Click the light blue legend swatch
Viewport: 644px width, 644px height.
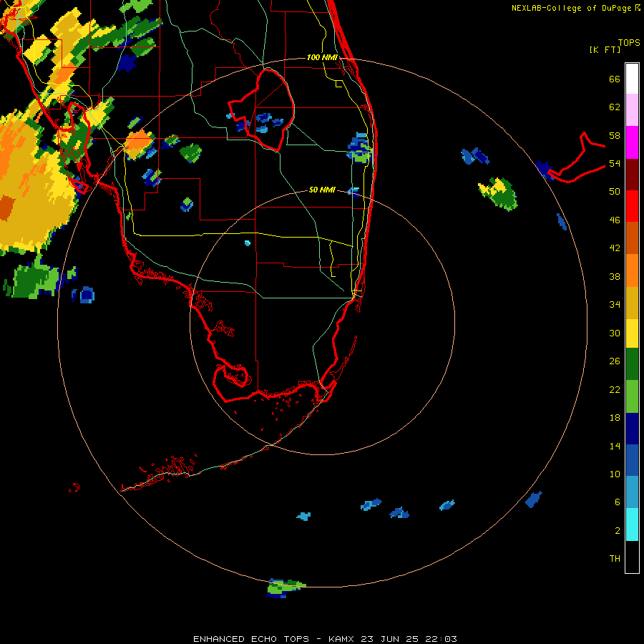(632, 492)
